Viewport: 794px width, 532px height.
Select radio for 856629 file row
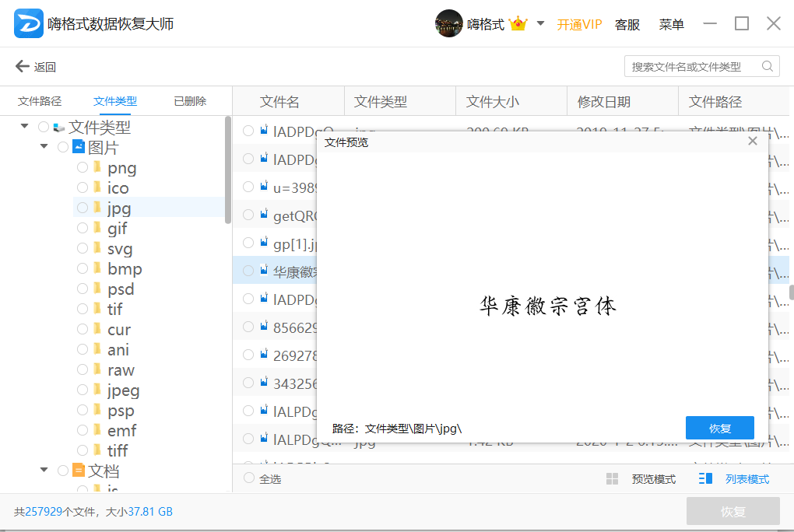coord(248,327)
